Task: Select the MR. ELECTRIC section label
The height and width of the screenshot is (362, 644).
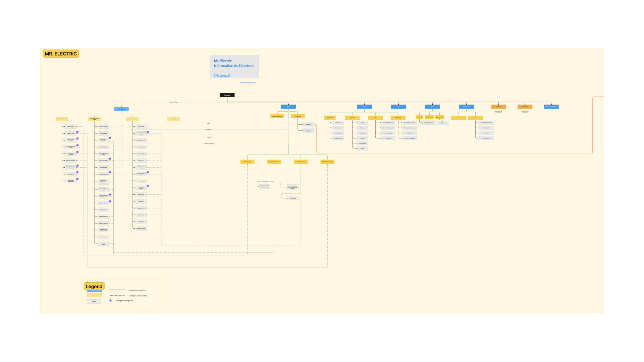Action: click(x=61, y=54)
